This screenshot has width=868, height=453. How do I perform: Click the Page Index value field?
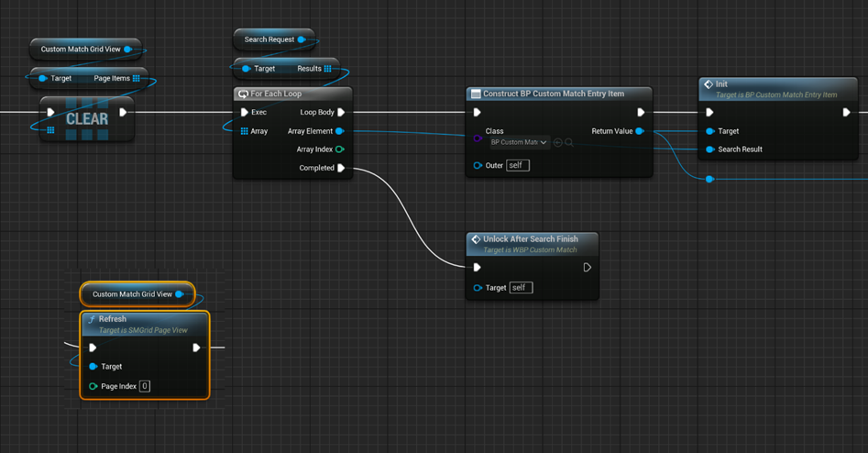(145, 386)
